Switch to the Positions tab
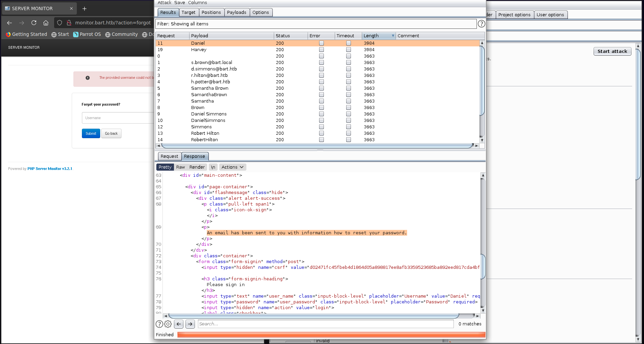Viewport: 644px width, 344px height. [211, 12]
